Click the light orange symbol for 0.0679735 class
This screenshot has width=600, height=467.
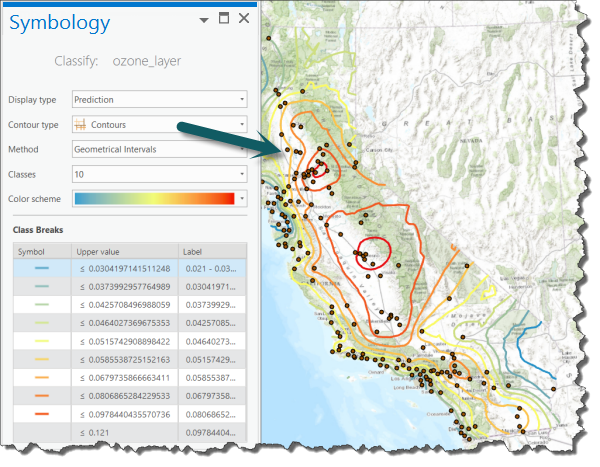point(41,377)
